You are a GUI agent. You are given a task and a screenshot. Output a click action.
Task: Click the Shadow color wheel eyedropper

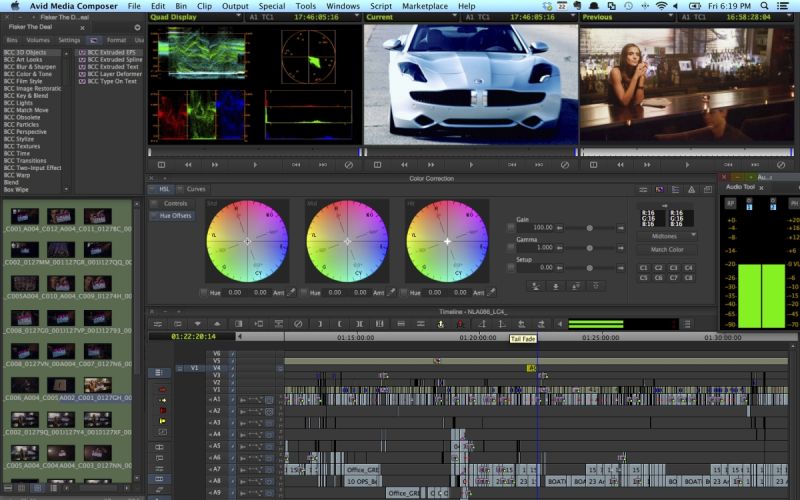[291, 292]
